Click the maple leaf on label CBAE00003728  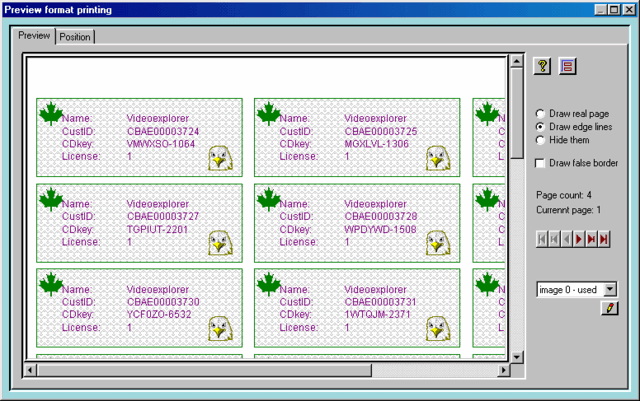point(269,199)
